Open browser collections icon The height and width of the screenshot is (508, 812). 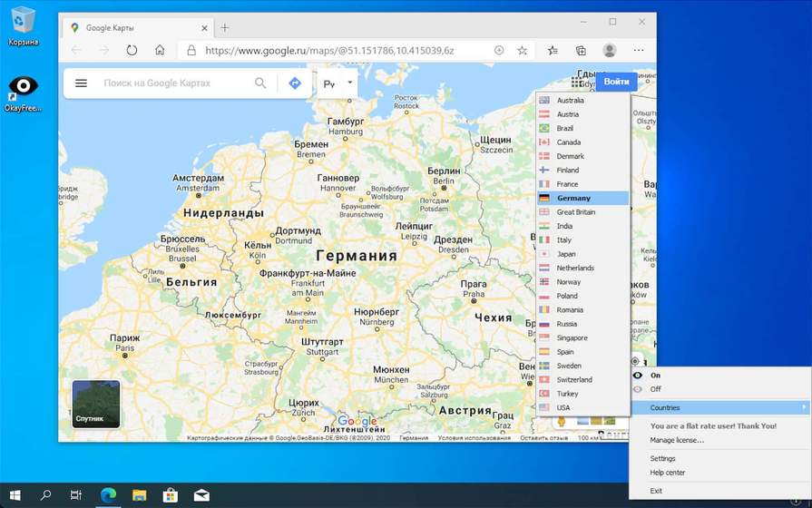click(581, 50)
